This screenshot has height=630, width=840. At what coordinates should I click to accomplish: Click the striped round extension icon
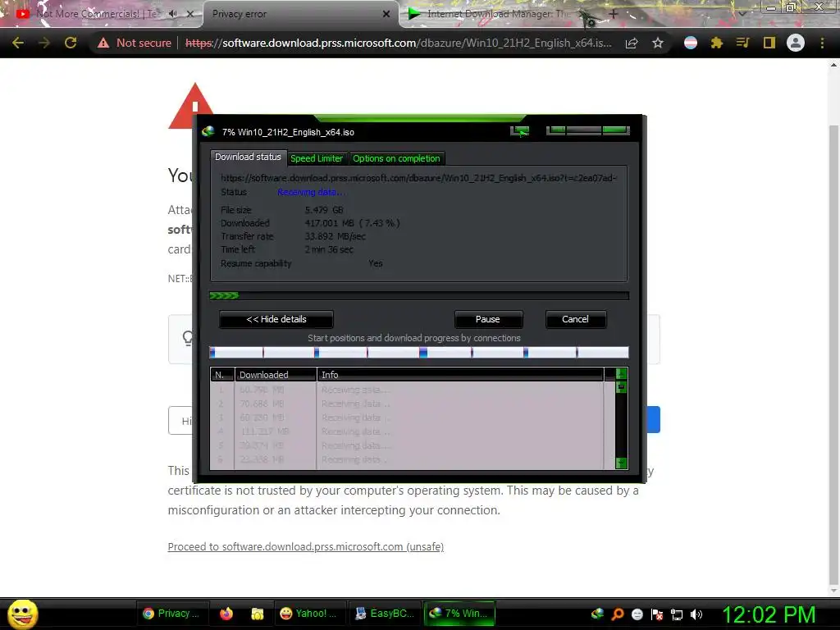click(x=691, y=43)
